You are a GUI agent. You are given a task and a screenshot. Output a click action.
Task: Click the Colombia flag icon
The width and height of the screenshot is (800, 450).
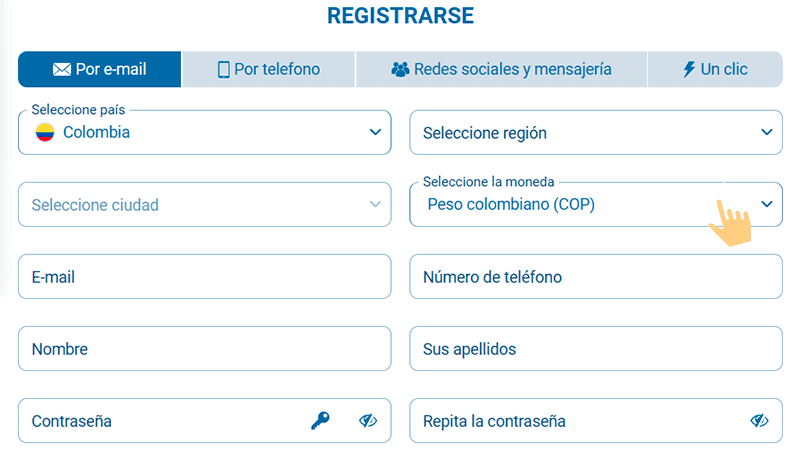coord(45,132)
